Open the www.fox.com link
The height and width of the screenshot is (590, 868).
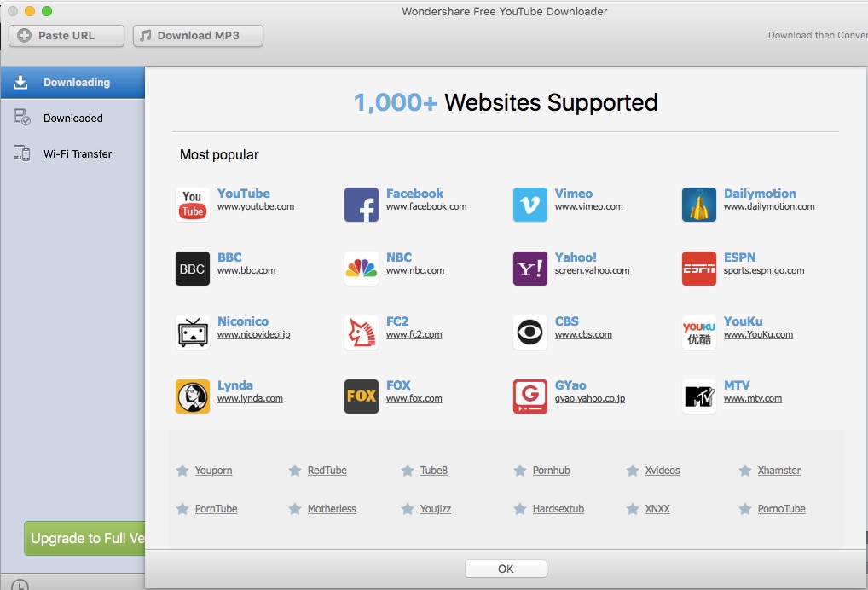pos(414,398)
